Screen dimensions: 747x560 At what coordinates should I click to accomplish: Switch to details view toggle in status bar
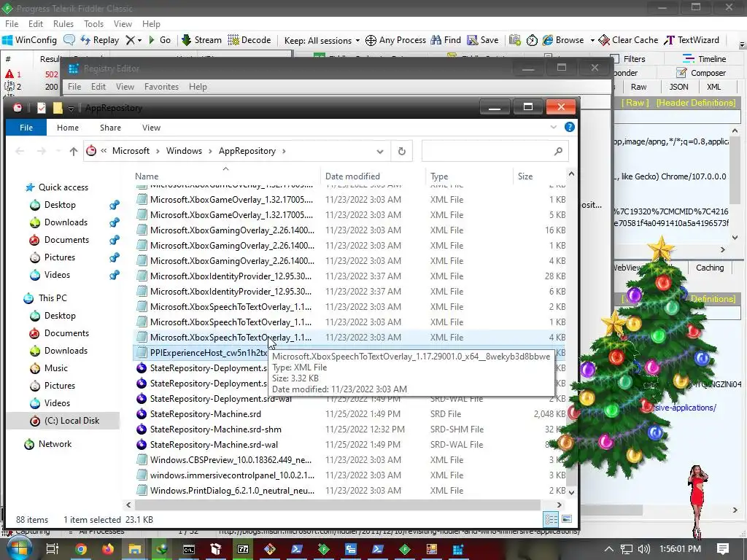click(x=551, y=519)
